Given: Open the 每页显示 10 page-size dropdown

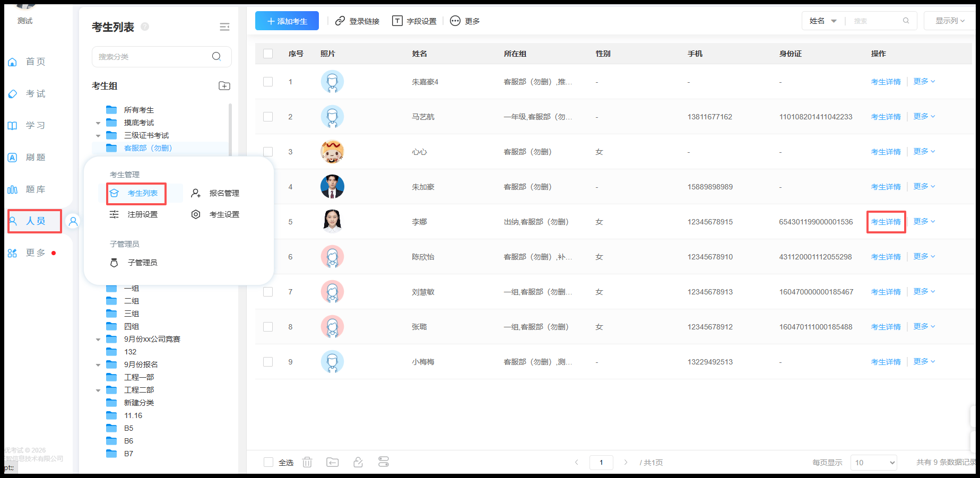Looking at the screenshot, I should (873, 463).
